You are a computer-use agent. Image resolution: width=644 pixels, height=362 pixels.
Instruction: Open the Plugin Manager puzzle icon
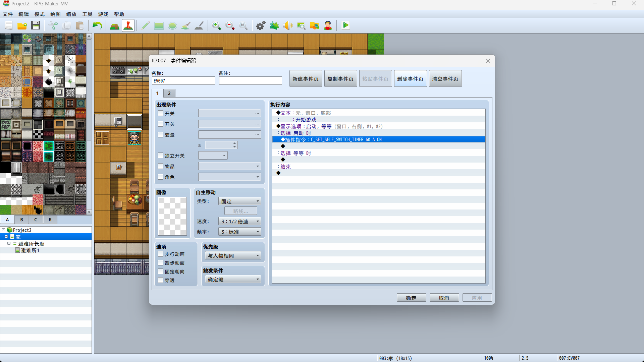coord(274,25)
